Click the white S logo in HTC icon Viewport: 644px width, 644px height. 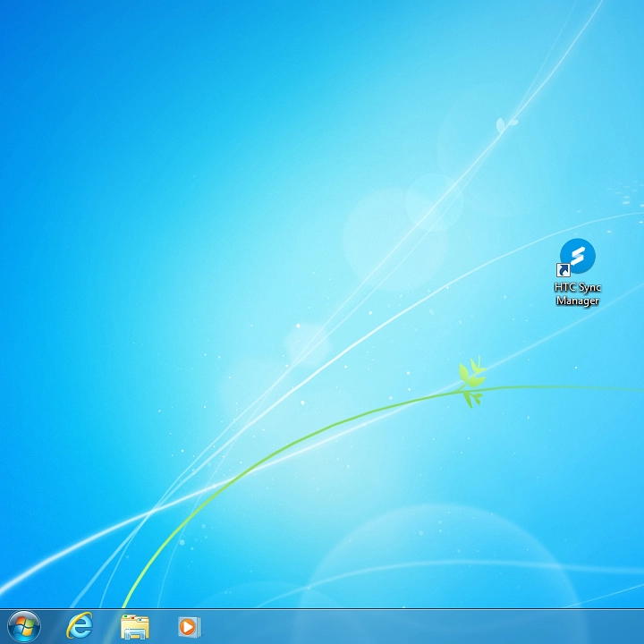point(579,256)
